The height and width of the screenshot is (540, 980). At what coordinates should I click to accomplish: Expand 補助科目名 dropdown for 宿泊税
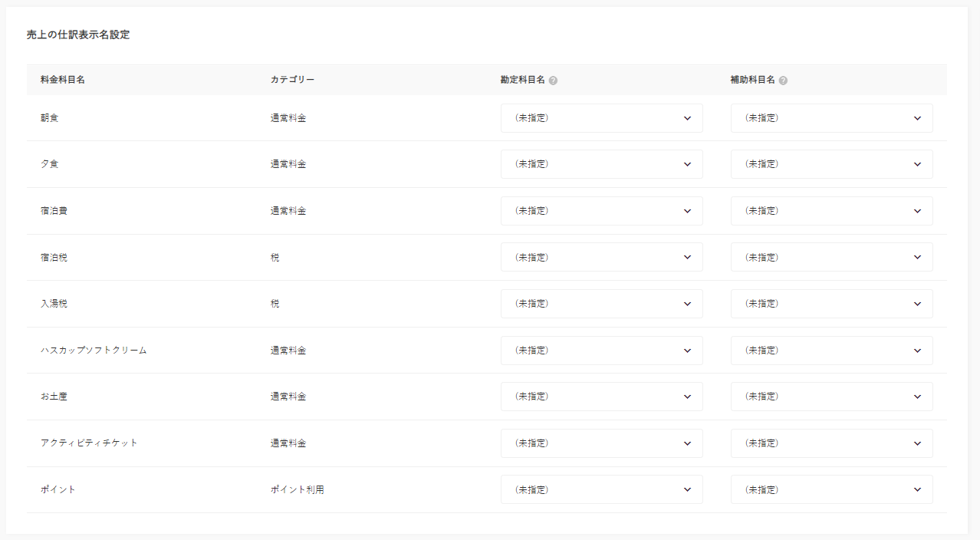(x=831, y=258)
